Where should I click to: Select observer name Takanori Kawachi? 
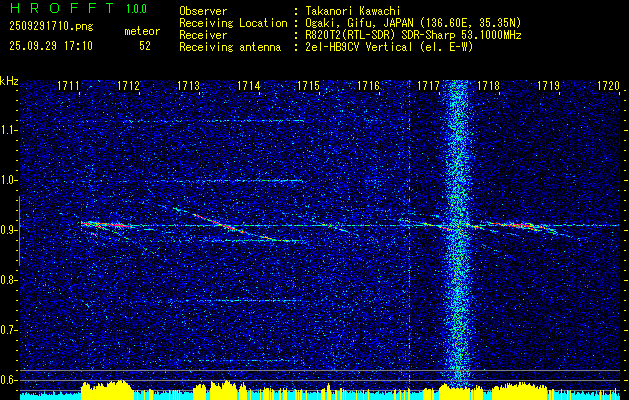pyautogui.click(x=353, y=11)
